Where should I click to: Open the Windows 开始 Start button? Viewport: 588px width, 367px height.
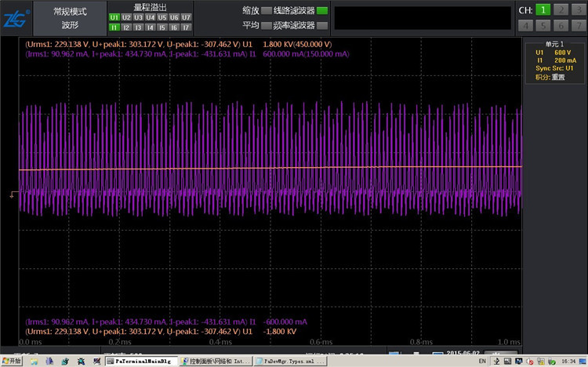tap(12, 361)
